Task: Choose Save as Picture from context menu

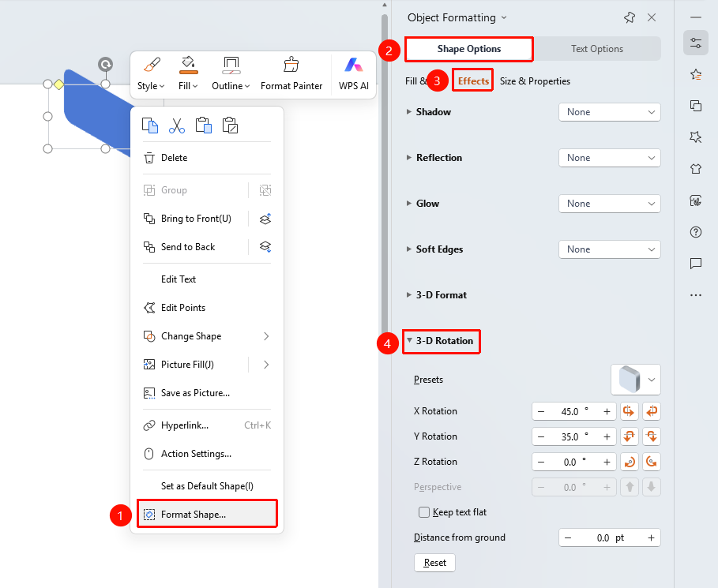Action: pos(207,393)
